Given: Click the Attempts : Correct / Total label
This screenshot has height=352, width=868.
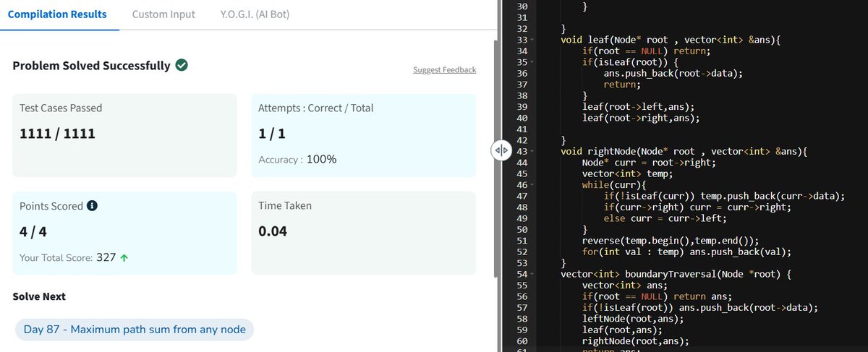Looking at the screenshot, I should pyautogui.click(x=316, y=108).
